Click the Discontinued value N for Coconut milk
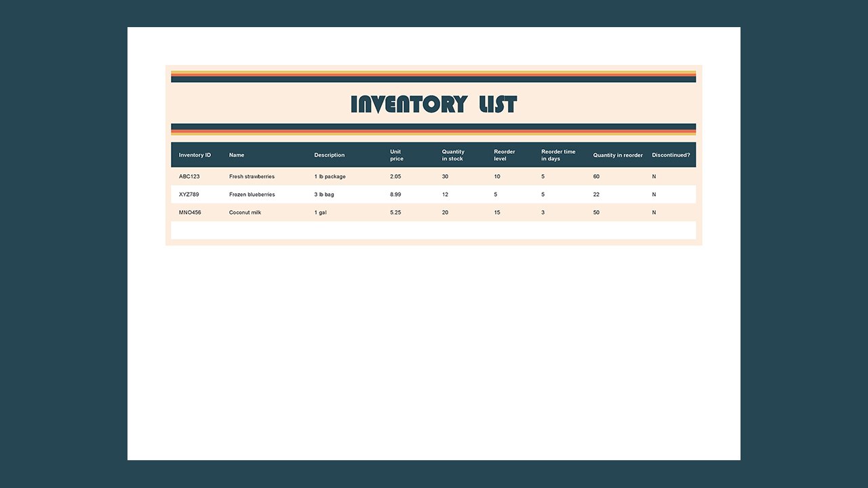The image size is (868, 488). point(653,212)
